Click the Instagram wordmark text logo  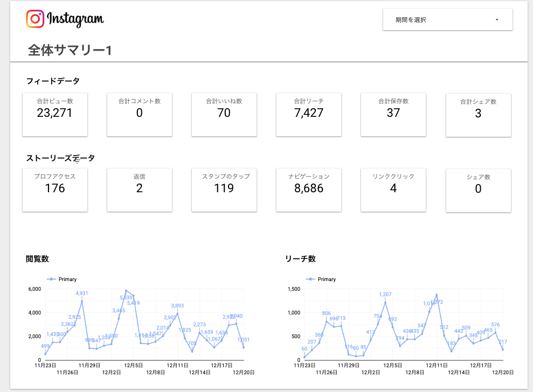(x=75, y=19)
